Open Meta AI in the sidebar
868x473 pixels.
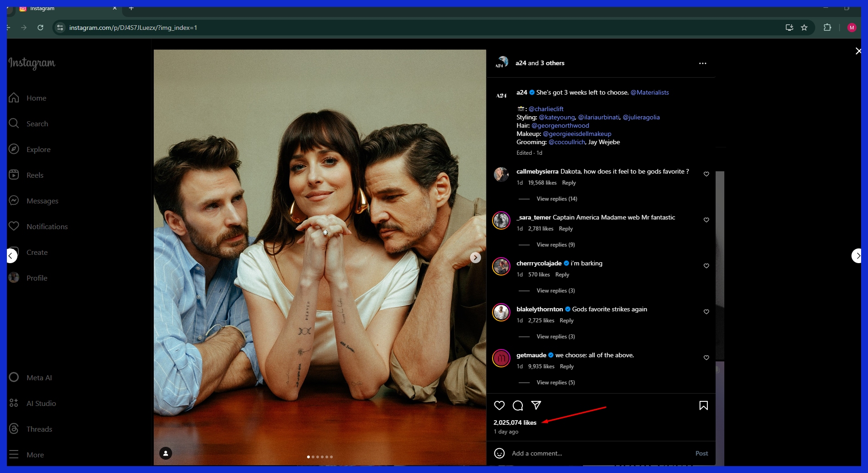pyautogui.click(x=30, y=377)
